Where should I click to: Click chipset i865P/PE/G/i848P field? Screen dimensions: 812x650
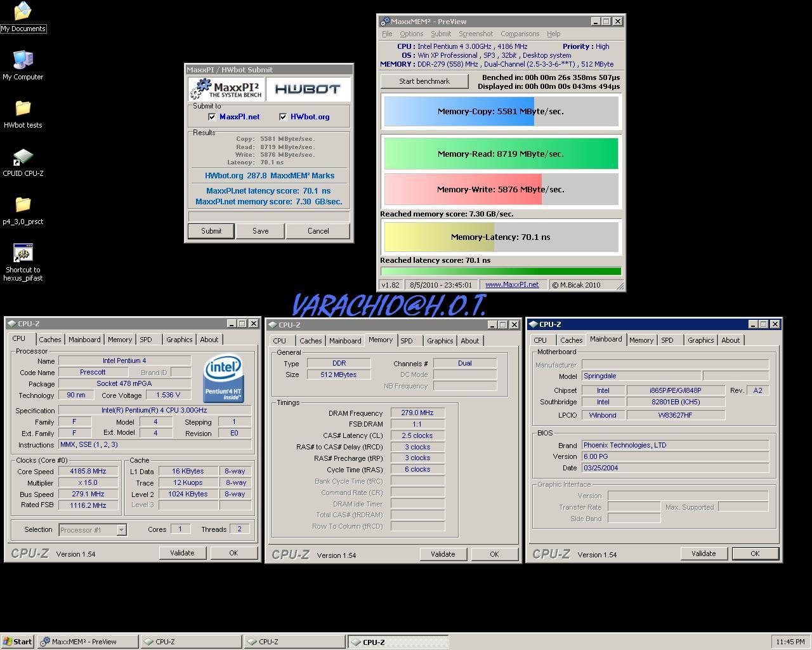point(676,390)
